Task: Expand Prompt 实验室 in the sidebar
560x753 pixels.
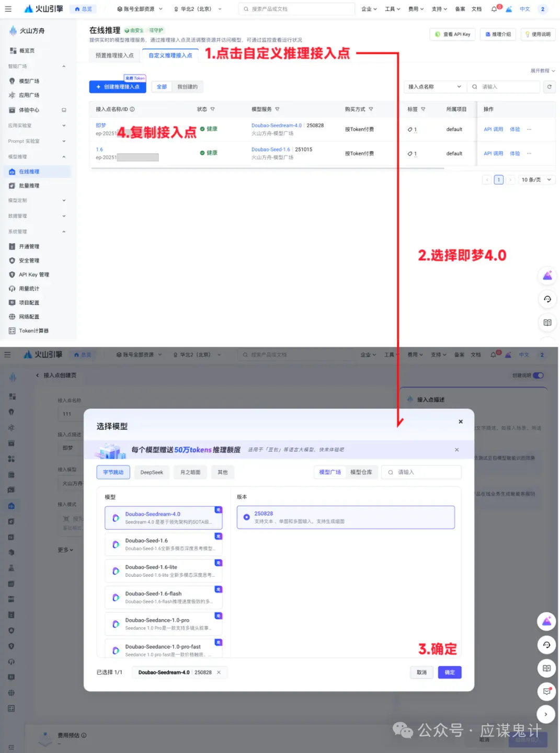Action: coord(37,141)
